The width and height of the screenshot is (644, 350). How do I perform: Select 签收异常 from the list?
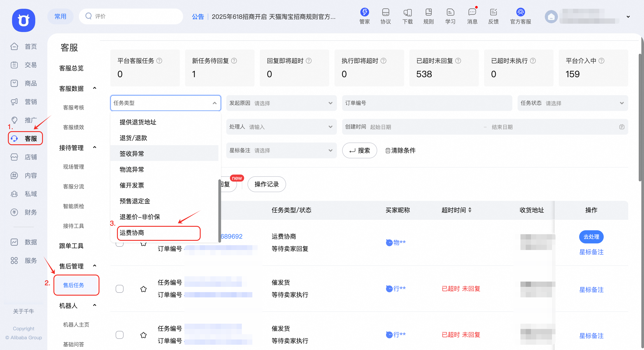[164, 154]
